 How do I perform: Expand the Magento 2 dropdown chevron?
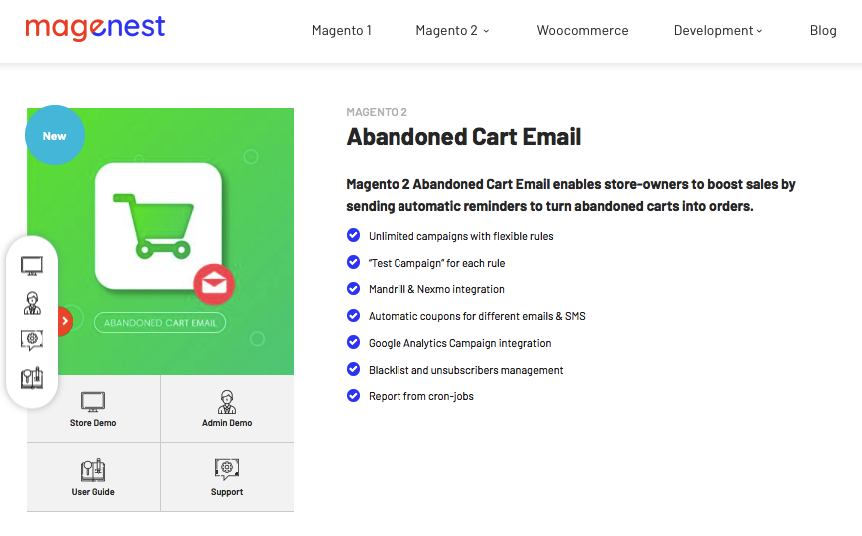486,31
